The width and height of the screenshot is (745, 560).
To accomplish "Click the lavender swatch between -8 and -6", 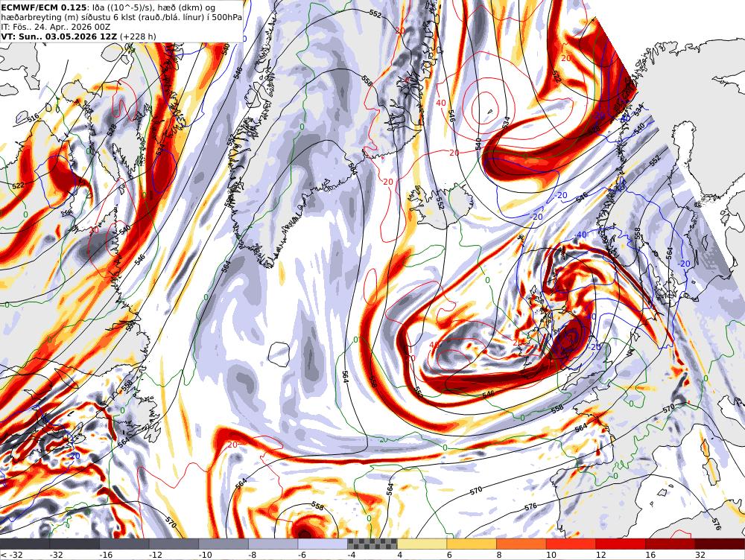I will (273, 544).
